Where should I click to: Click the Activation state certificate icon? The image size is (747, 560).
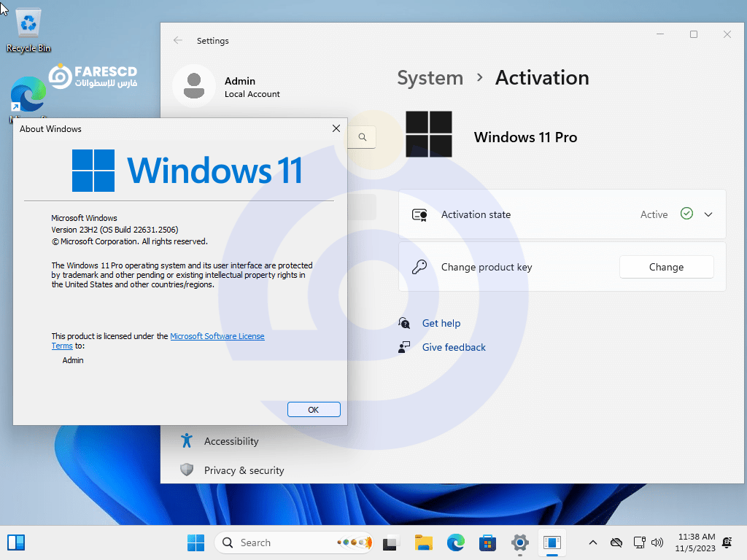coord(419,215)
